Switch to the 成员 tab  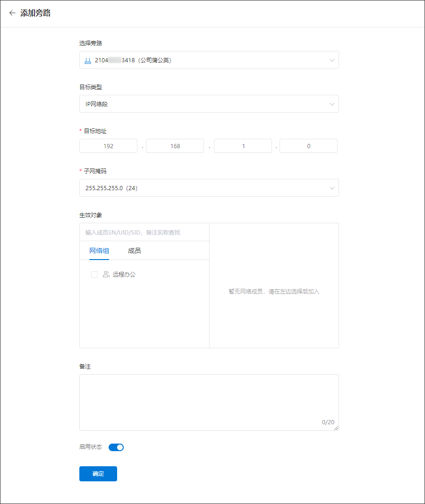click(x=135, y=251)
